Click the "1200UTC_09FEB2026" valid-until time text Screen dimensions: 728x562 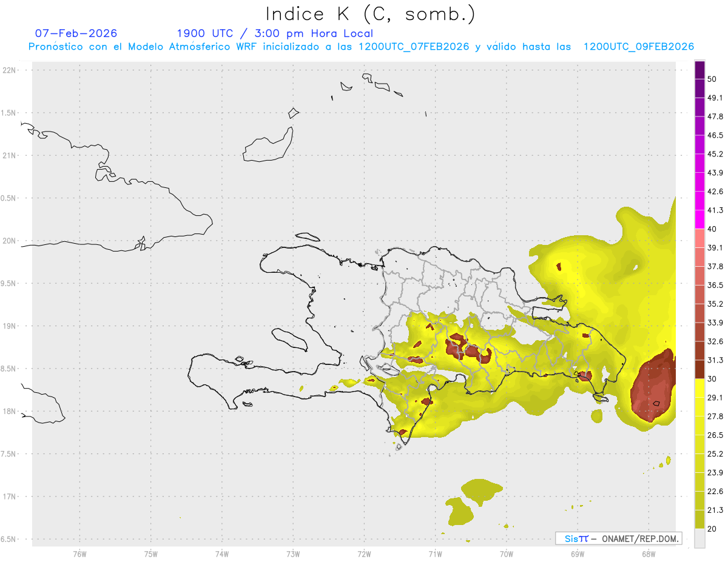639,47
